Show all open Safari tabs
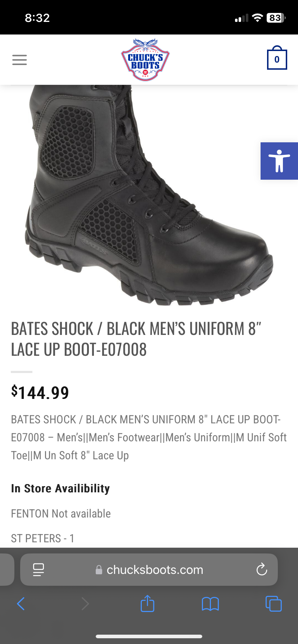Viewport: 298px width, 644px height. pos(274,603)
